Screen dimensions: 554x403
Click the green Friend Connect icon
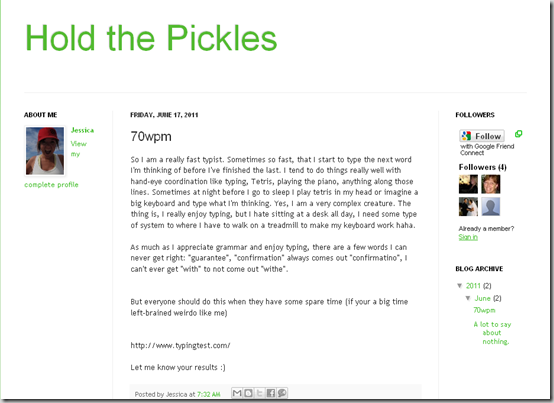[518, 134]
